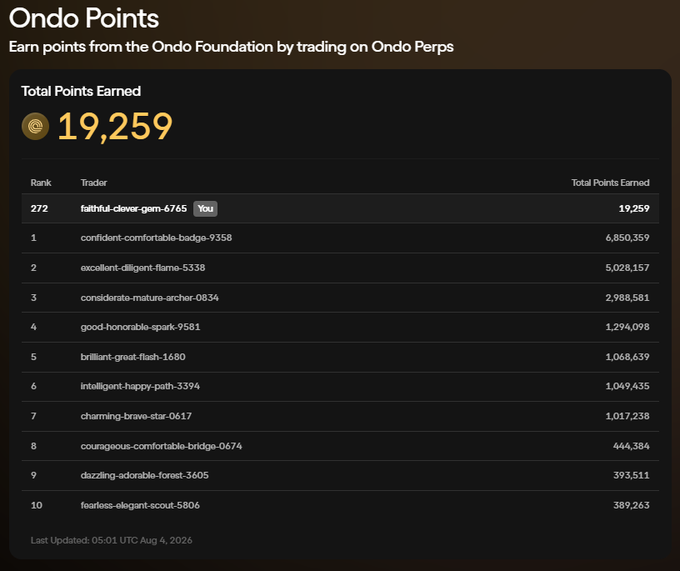
Task: Click the yellow 19,259 total points value
Action: pos(115,126)
